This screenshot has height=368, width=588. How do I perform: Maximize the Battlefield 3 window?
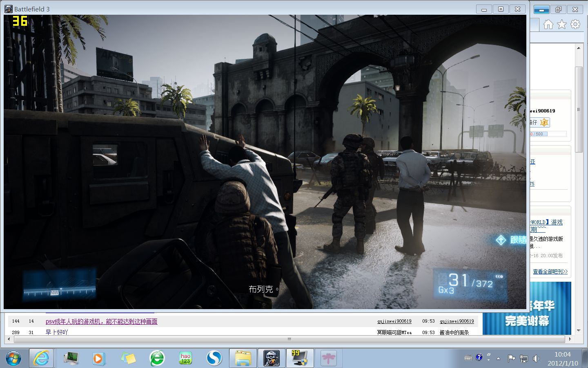coord(501,9)
